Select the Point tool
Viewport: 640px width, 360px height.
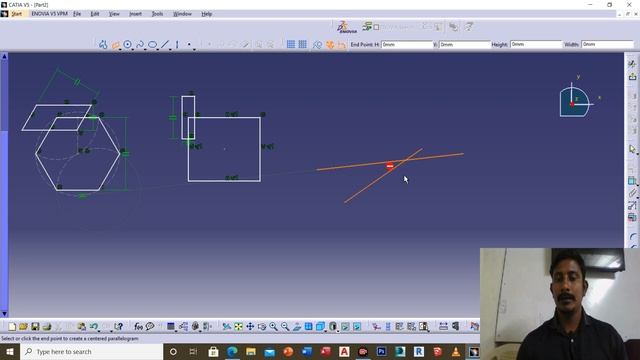click(189, 44)
